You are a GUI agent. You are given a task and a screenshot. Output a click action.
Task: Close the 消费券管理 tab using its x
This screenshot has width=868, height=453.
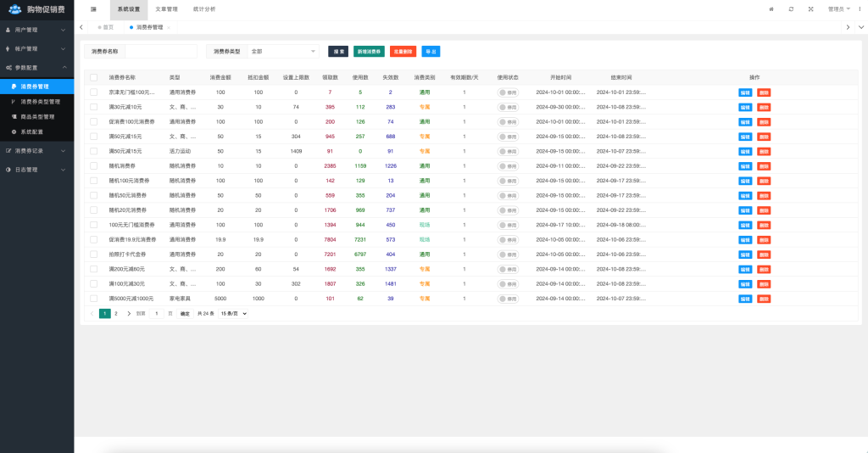[x=169, y=27]
